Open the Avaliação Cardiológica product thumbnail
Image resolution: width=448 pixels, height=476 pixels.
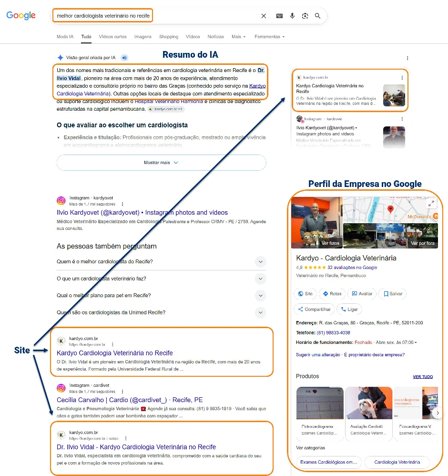tap(369, 403)
